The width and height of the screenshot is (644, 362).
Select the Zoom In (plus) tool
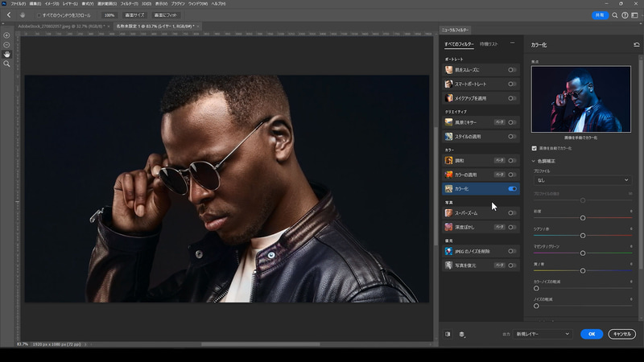pos(6,35)
